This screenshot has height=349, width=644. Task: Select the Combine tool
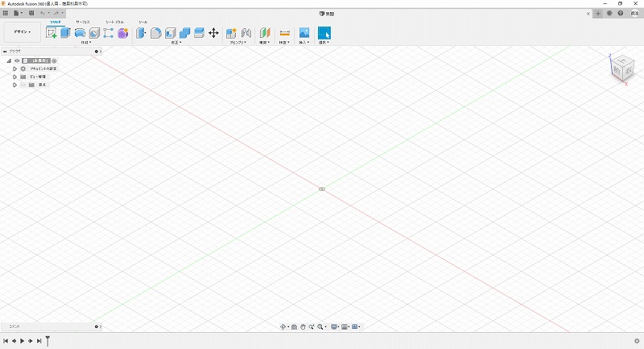(x=184, y=33)
